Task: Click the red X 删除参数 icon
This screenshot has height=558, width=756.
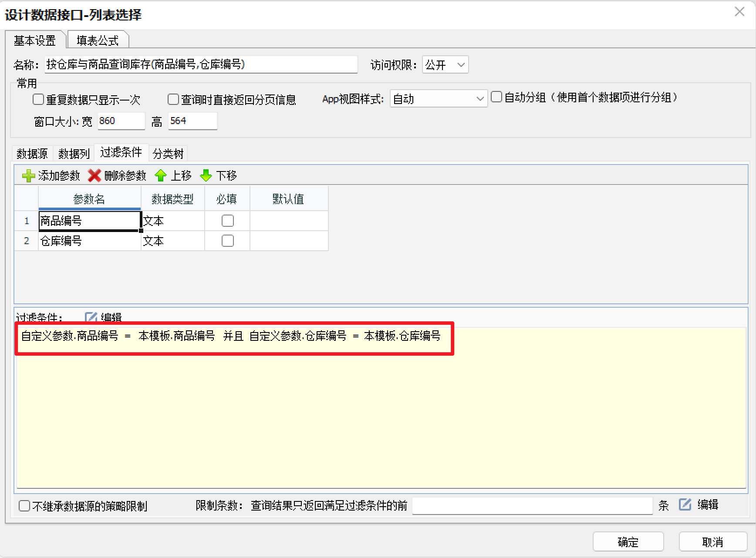Action: click(94, 176)
